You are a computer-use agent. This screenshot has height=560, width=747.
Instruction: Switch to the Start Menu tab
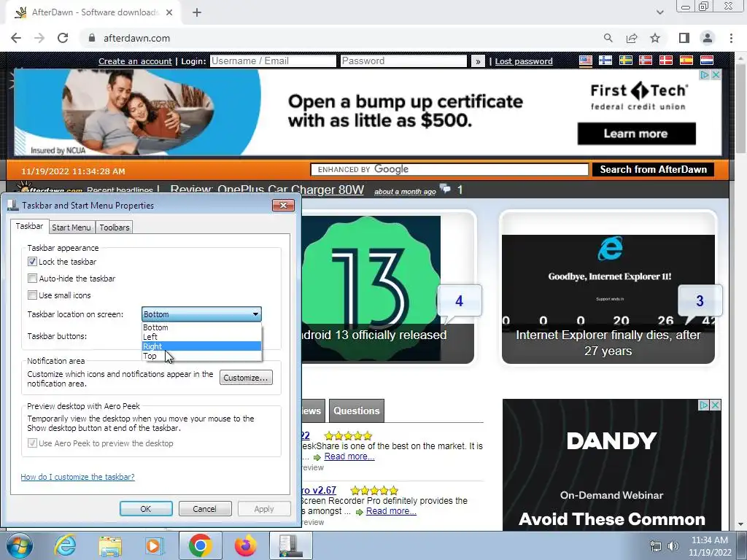coord(71,227)
